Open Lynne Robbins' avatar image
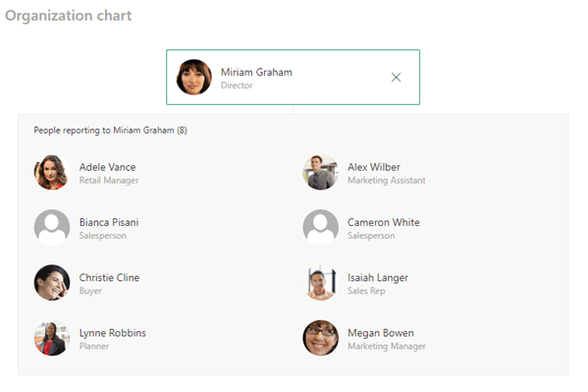Viewport: 588px width, 392px height. (x=52, y=338)
